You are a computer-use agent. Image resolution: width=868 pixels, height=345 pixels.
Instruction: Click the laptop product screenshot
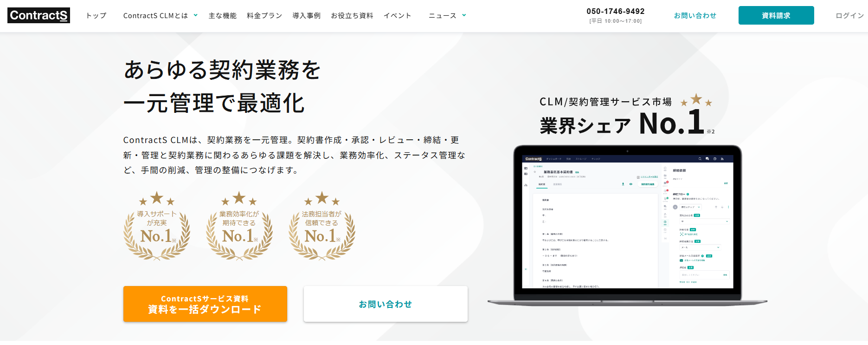[x=628, y=226]
